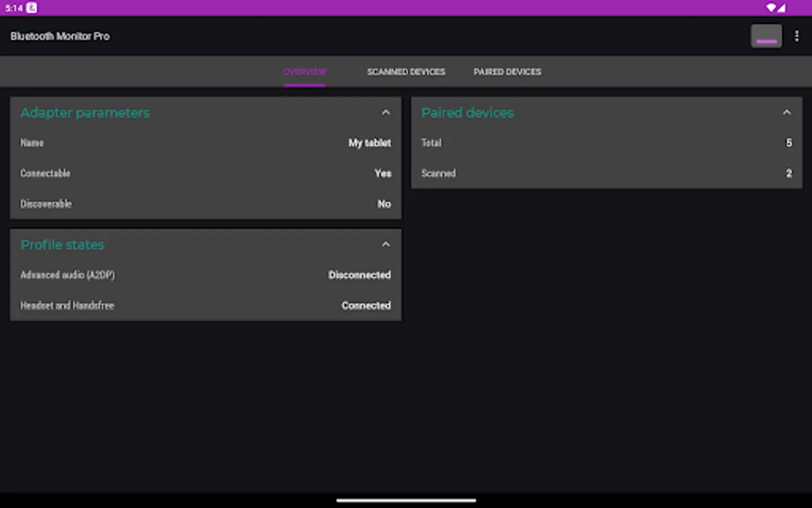
Task: Tap the signal strength icon in status bar
Action: pyautogui.click(x=783, y=8)
